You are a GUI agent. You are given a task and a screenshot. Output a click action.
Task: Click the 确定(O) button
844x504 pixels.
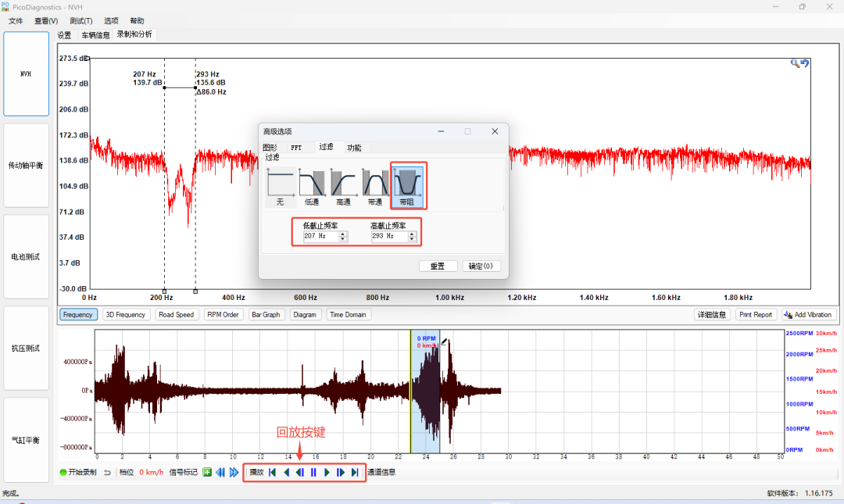click(481, 266)
